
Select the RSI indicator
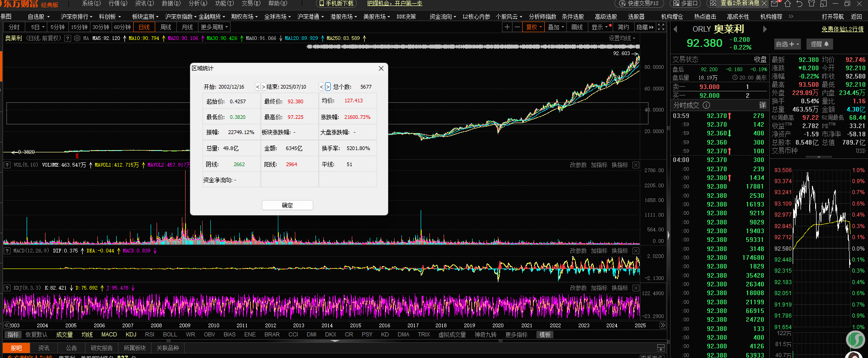click(x=150, y=335)
